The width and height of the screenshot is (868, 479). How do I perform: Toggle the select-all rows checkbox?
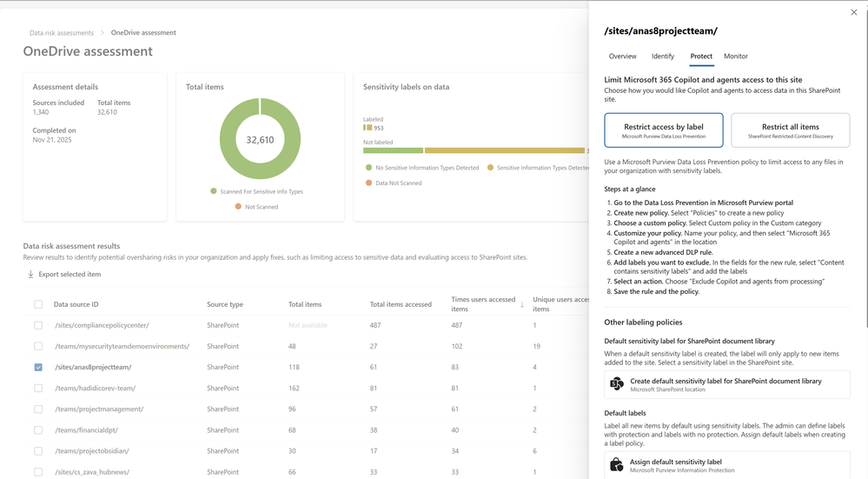38,304
